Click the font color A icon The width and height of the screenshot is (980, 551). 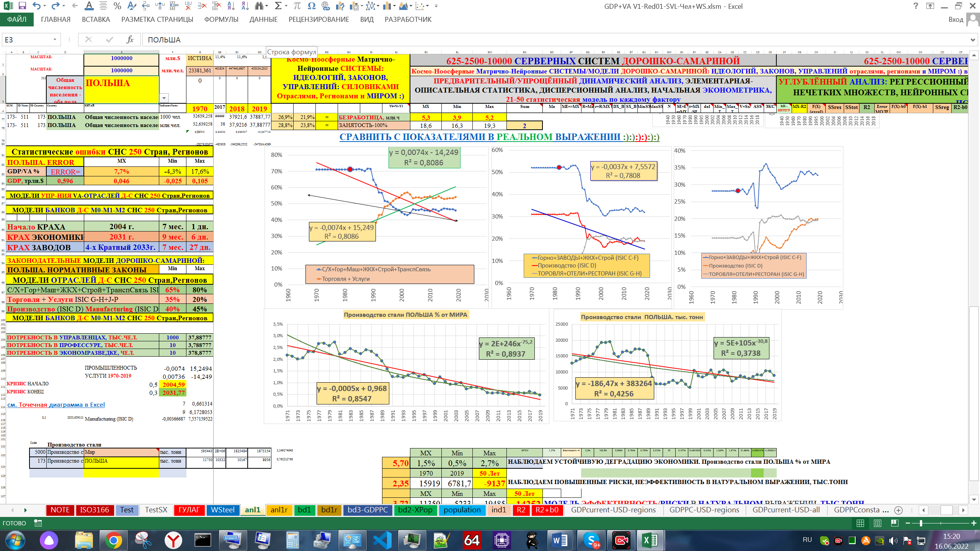[x=89, y=6]
